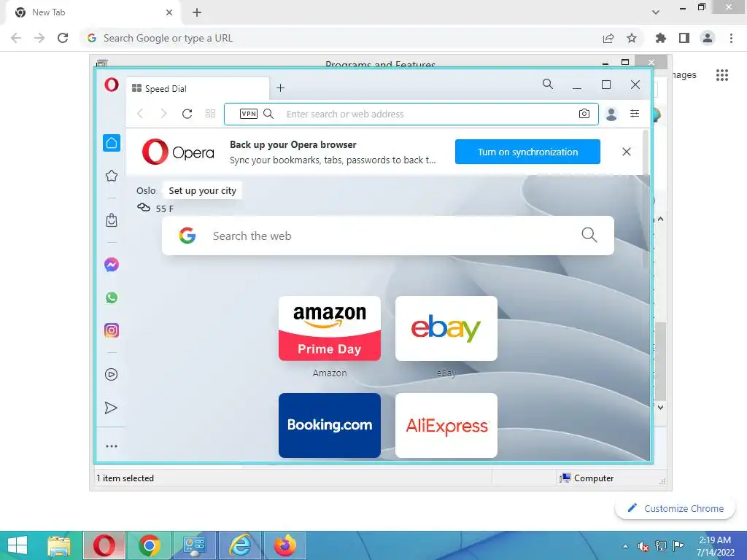Open Chrome tab search dropdown arrow
Viewport: 747px width, 560px height.
click(656, 12)
